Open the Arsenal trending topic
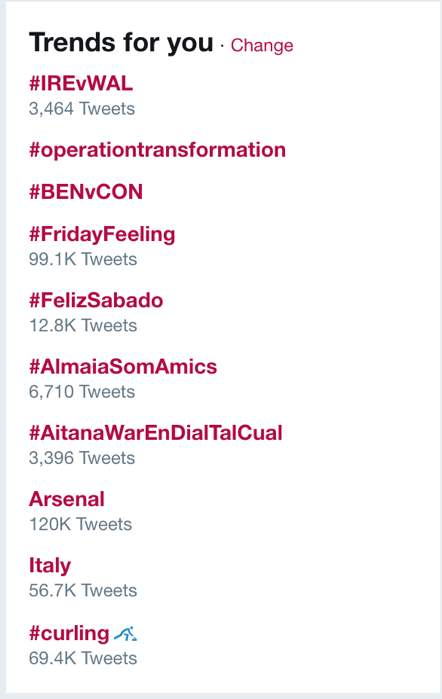This screenshot has width=442, height=699. point(67,499)
